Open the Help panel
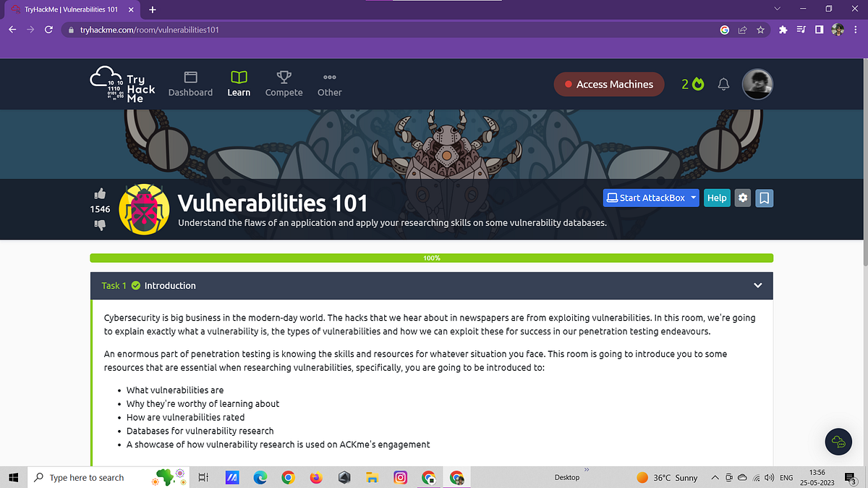868x488 pixels. click(x=716, y=197)
